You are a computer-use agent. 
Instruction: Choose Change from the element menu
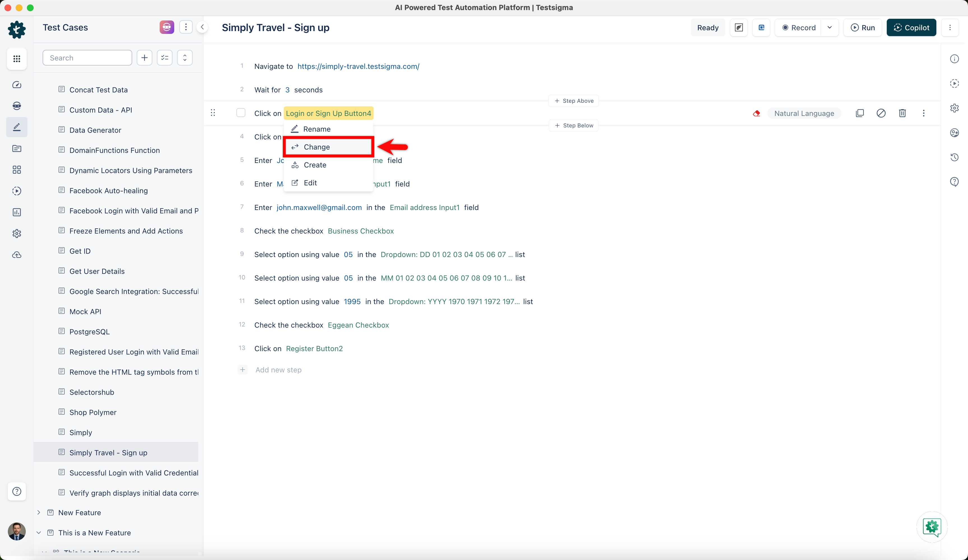[329, 147]
